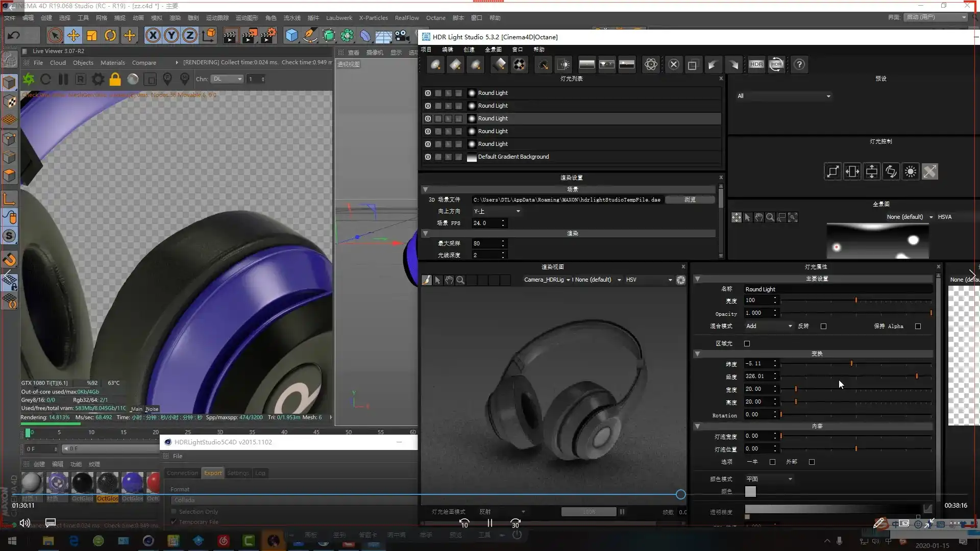Viewport: 980px width, 551px height.
Task: Click the lock icon in Live Viewer
Action: coord(115,79)
